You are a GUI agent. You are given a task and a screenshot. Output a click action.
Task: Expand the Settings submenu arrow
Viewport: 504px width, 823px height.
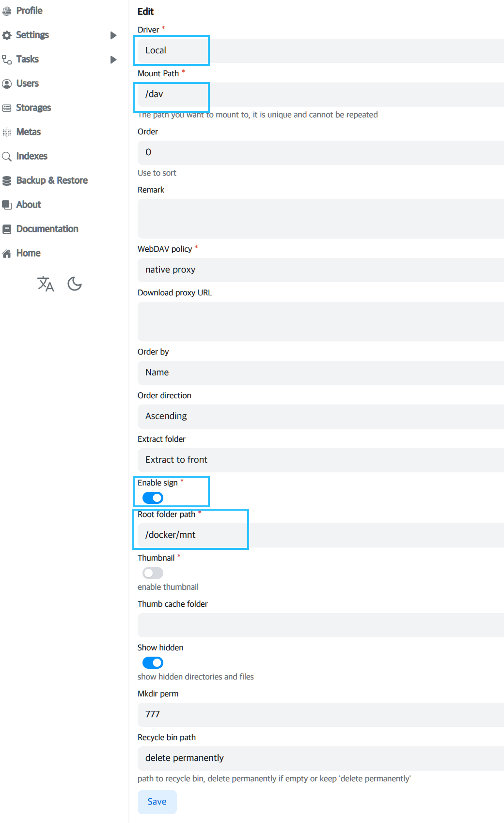point(113,35)
